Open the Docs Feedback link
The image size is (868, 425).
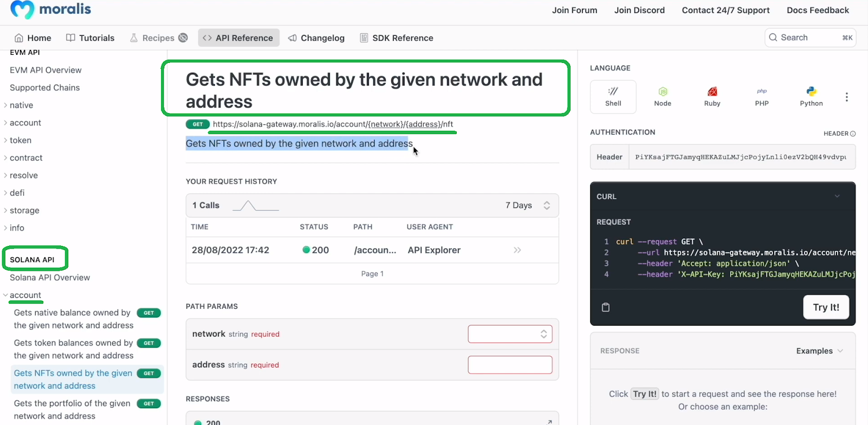(818, 10)
